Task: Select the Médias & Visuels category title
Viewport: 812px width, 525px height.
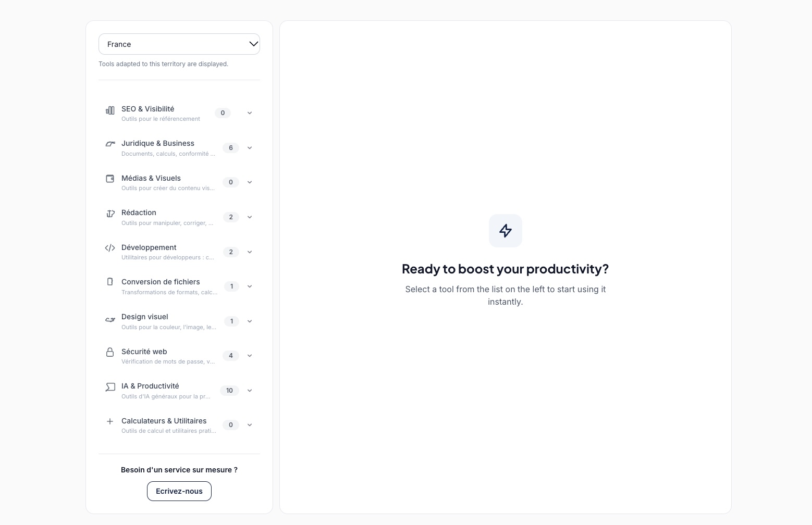Action: pos(151,178)
